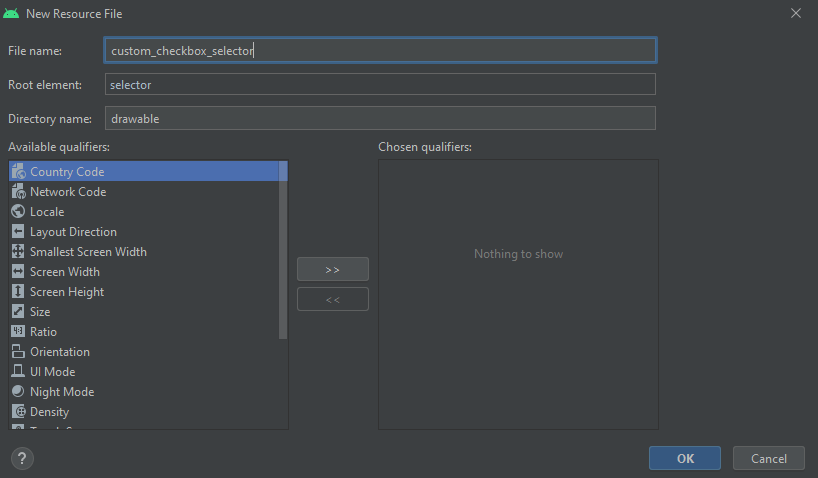818x478 pixels.
Task: Select the Locale qualifier
Action: [x=144, y=211]
